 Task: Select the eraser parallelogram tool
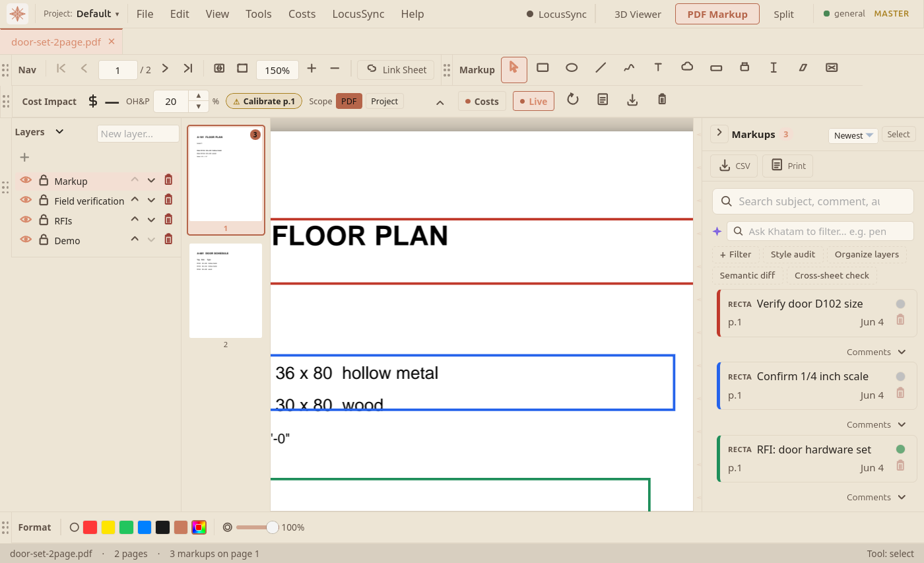[x=803, y=67]
